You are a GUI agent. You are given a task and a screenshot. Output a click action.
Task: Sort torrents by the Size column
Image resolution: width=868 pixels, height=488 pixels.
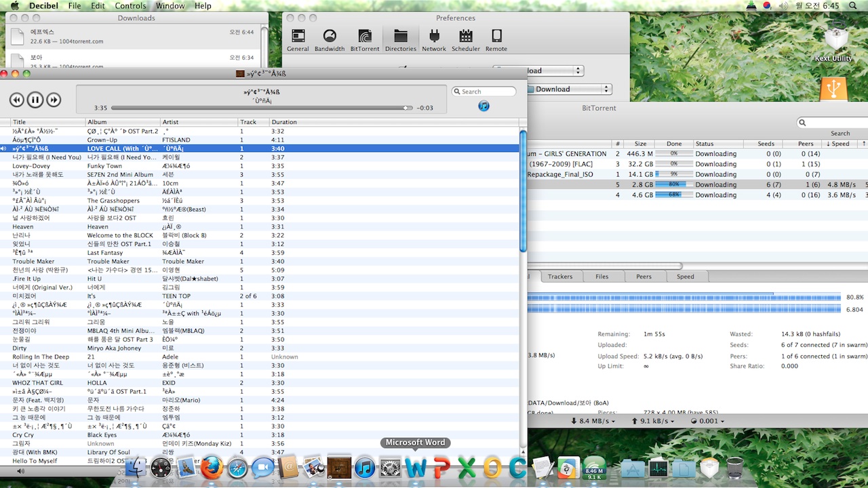[x=639, y=144]
